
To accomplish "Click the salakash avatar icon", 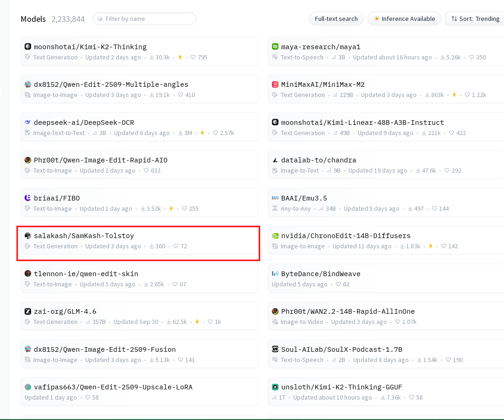I will click(28, 236).
